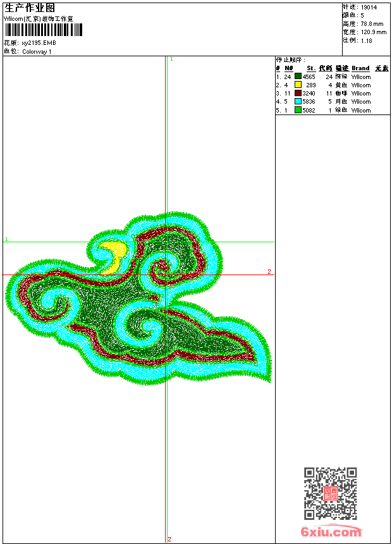
Task: Click the stitch value 4565
Action: [309, 77]
